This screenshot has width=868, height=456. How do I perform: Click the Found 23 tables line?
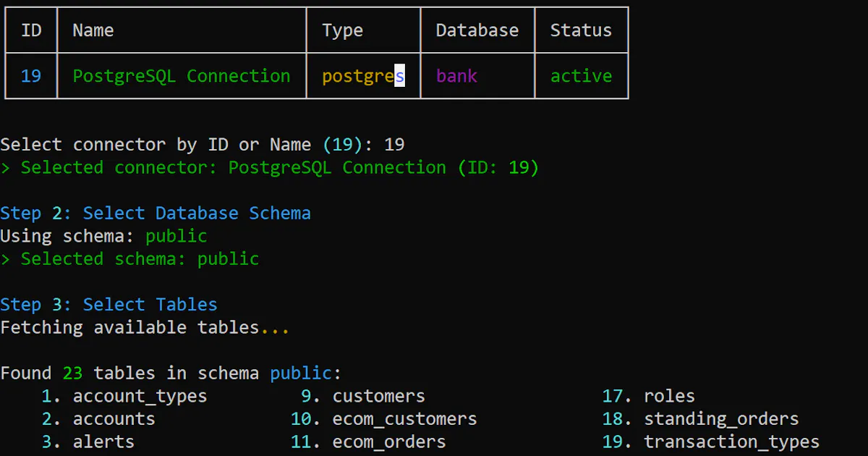171,373
